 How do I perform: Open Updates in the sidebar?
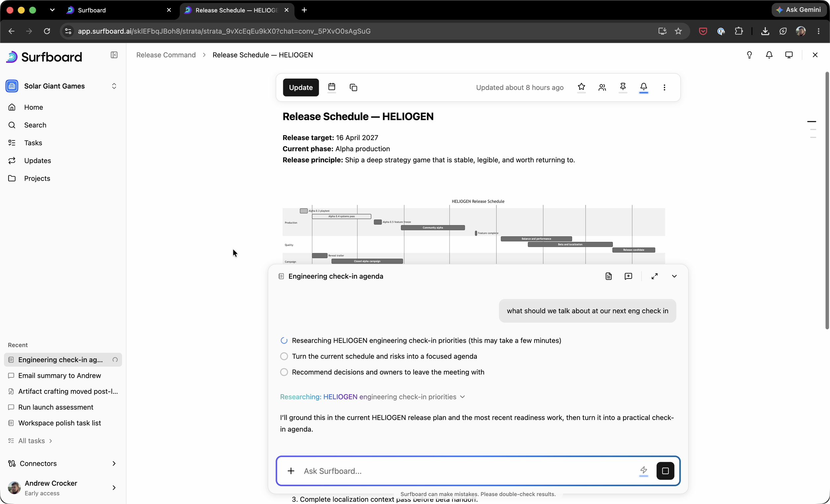63,161
